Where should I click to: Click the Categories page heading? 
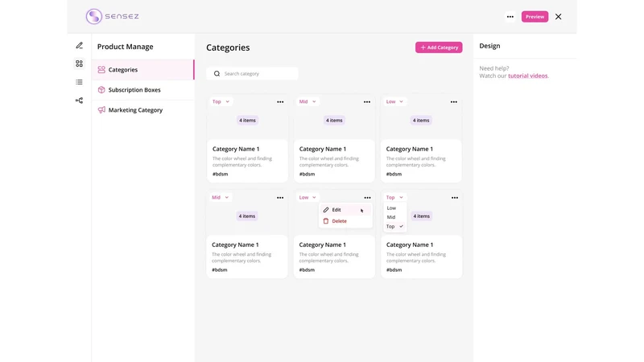click(x=228, y=47)
